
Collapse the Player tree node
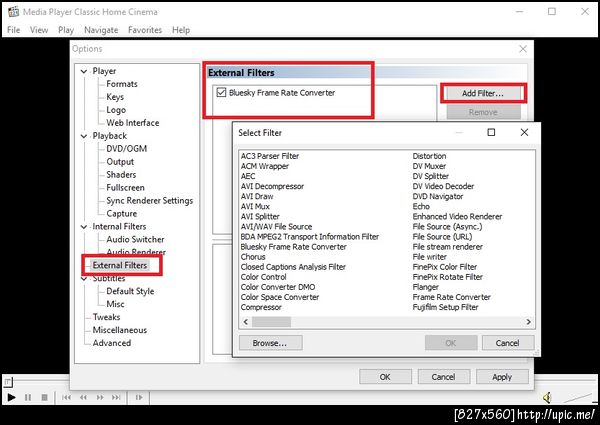click(x=84, y=71)
